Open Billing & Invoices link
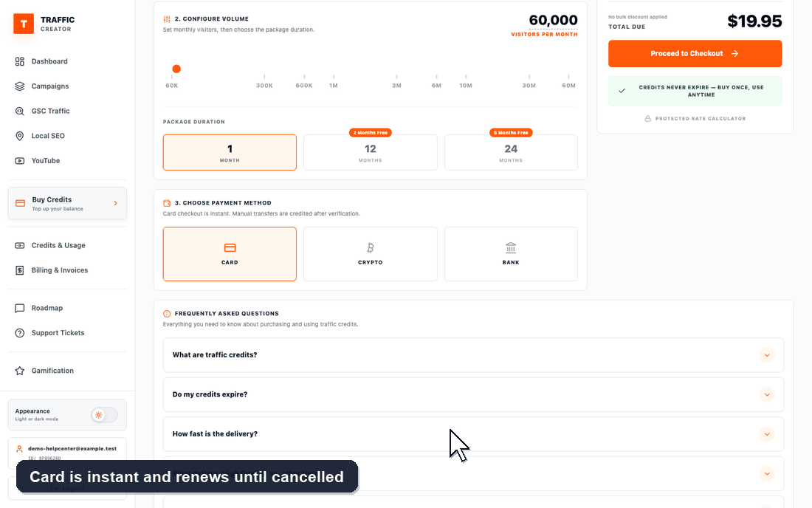Image resolution: width=812 pixels, height=508 pixels. [67, 270]
